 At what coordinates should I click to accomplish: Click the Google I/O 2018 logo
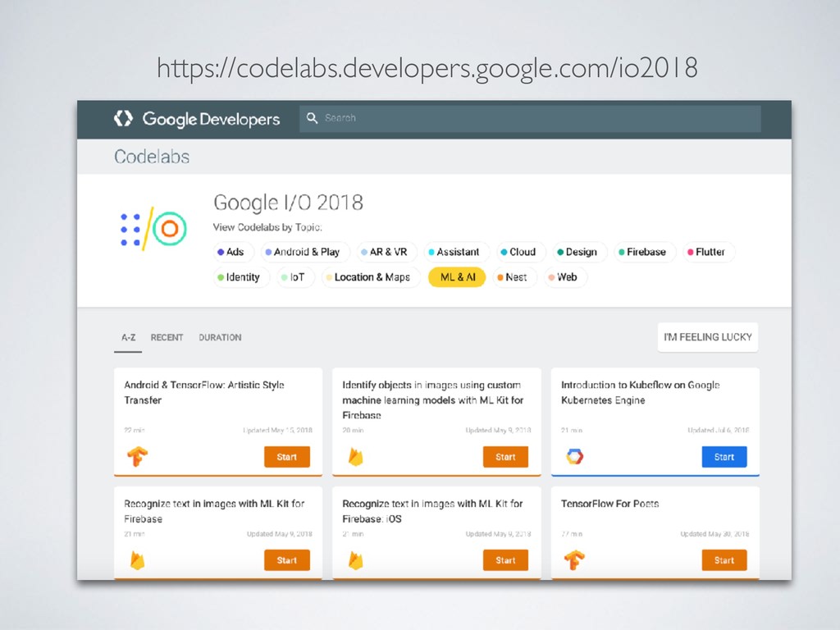(x=153, y=230)
